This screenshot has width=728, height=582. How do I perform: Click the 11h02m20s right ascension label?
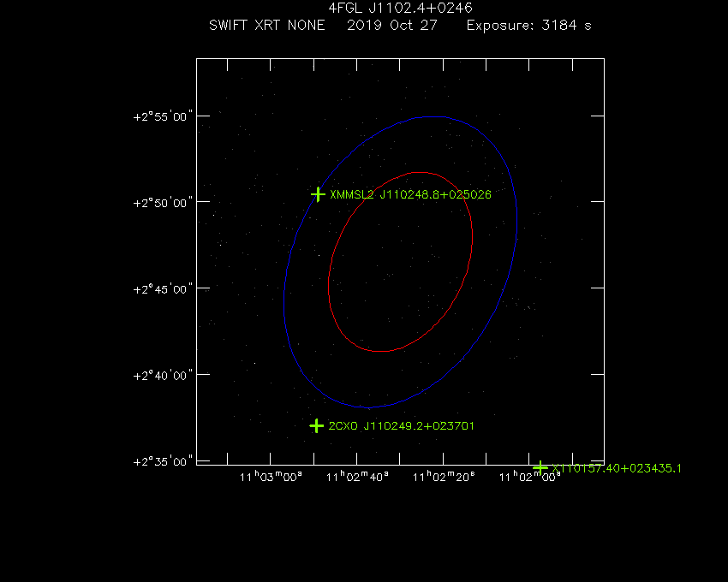(444, 477)
